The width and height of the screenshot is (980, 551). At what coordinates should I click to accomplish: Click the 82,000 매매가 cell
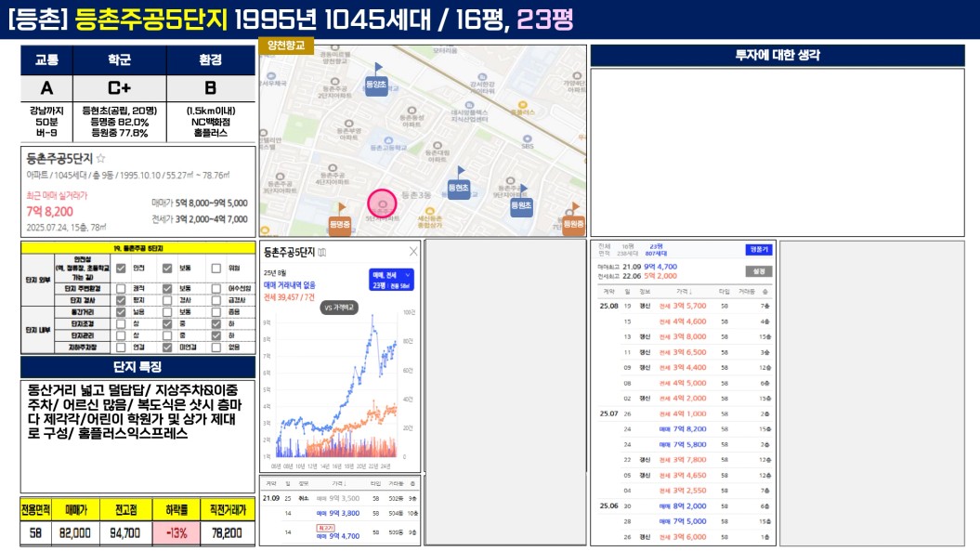[x=75, y=533]
